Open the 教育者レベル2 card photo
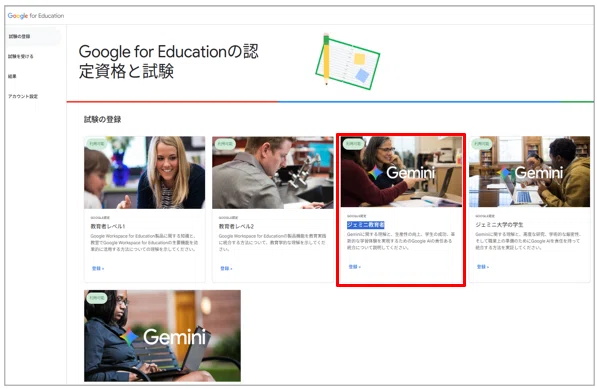The image size is (597, 389). 273,172
